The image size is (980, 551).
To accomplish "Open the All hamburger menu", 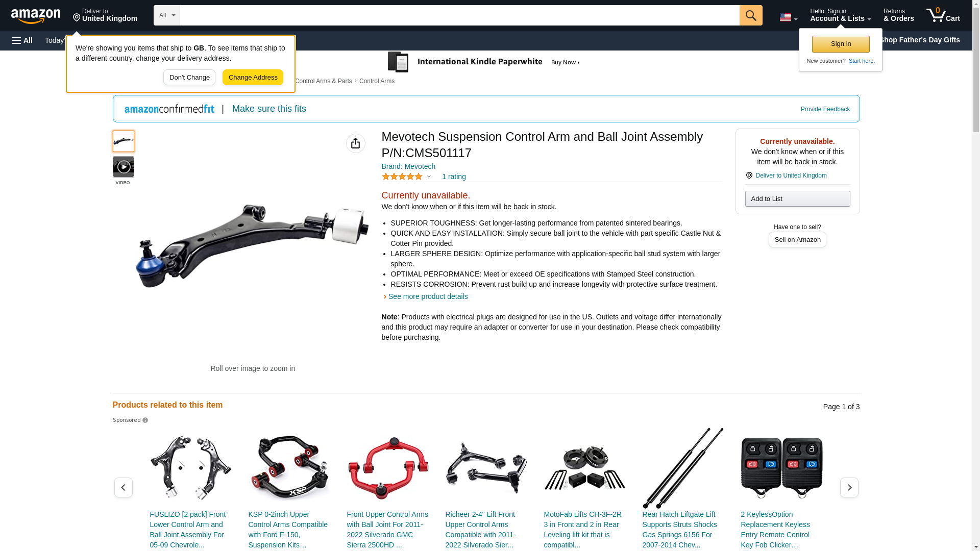I will pyautogui.click(x=22, y=40).
